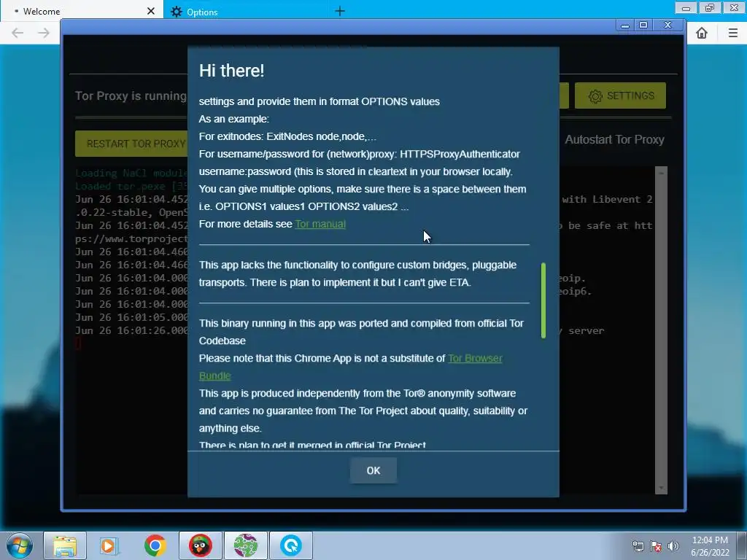Click the log pane vertical scrollbar
The height and width of the screenshot is (560, 747).
[661, 330]
